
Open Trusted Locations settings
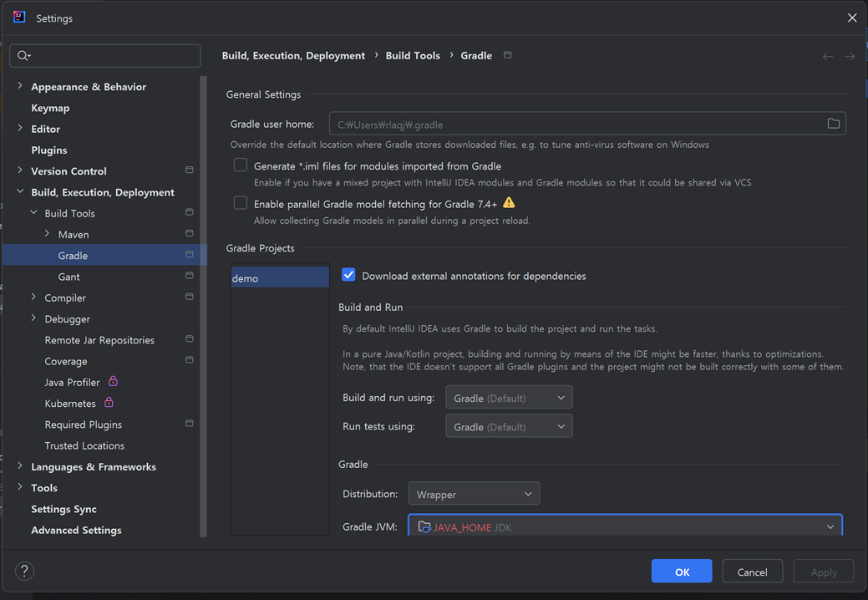(x=84, y=445)
